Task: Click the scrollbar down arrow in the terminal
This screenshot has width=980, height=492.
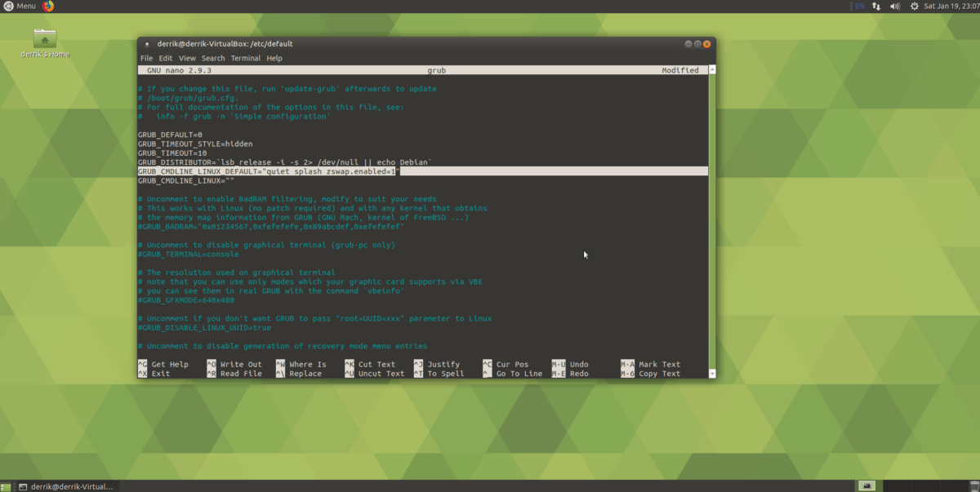Action: [x=711, y=373]
